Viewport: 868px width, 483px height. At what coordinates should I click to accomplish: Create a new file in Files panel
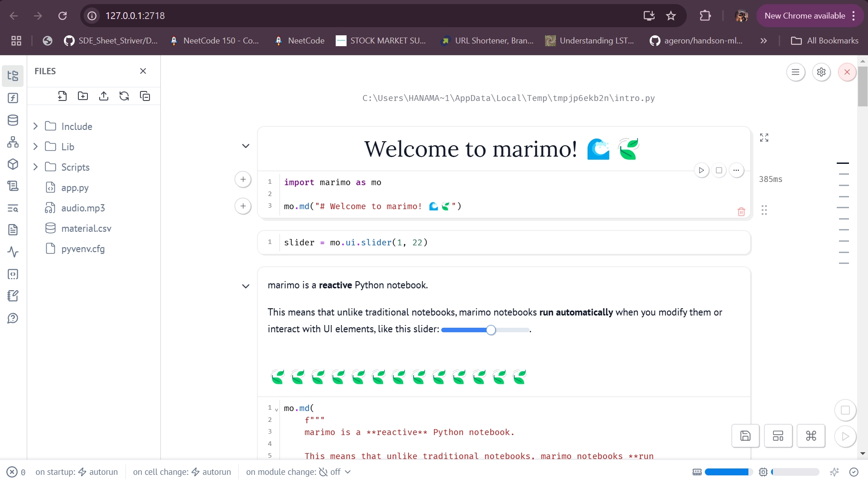63,96
